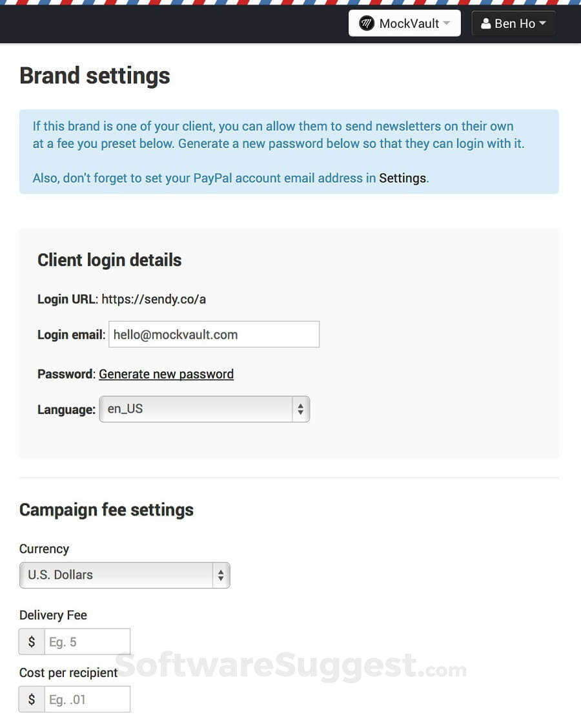Click the MockVault brand logo icon
This screenshot has width=581, height=728.
click(x=367, y=24)
